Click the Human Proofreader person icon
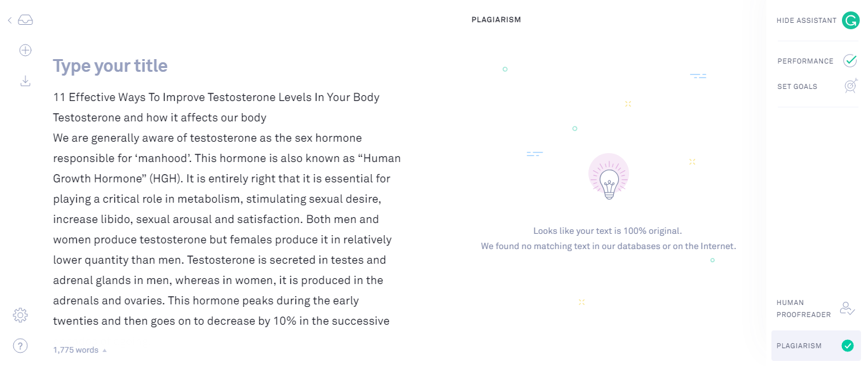The width and height of the screenshot is (868, 366). tap(847, 308)
